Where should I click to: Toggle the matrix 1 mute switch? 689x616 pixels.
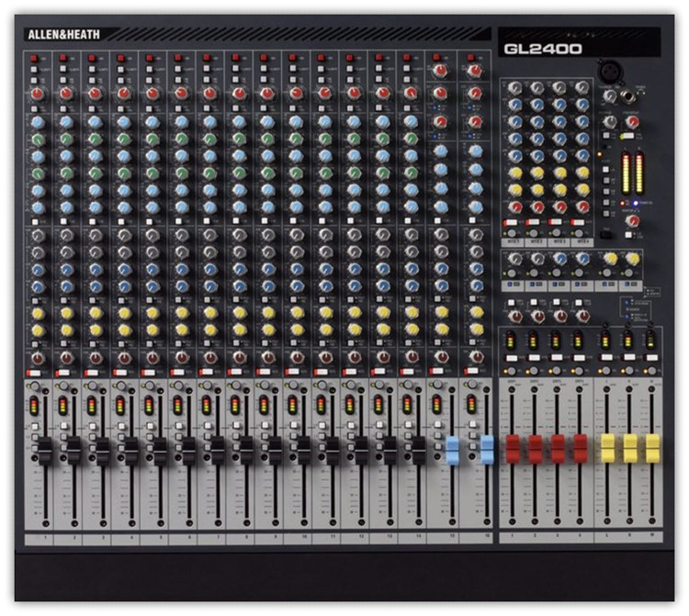click(511, 222)
